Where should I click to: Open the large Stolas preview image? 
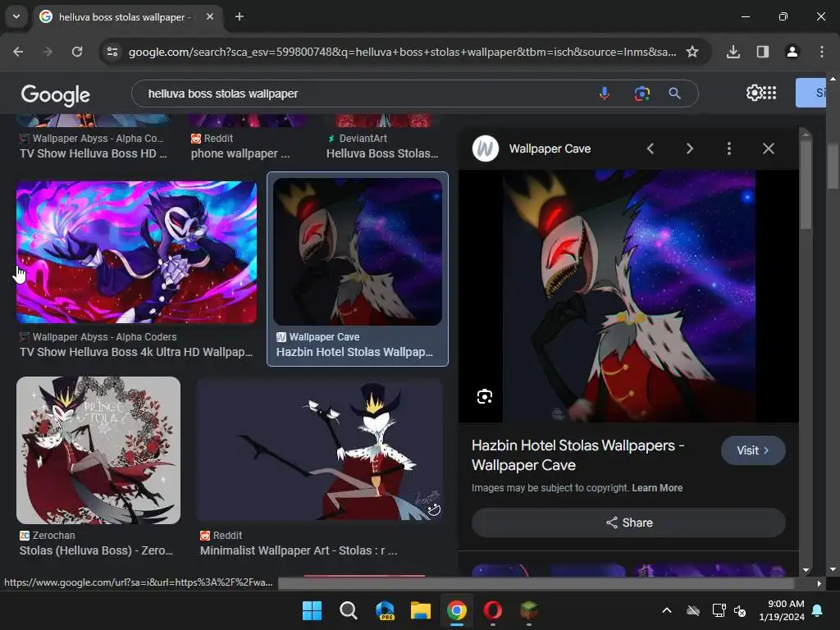[629, 296]
